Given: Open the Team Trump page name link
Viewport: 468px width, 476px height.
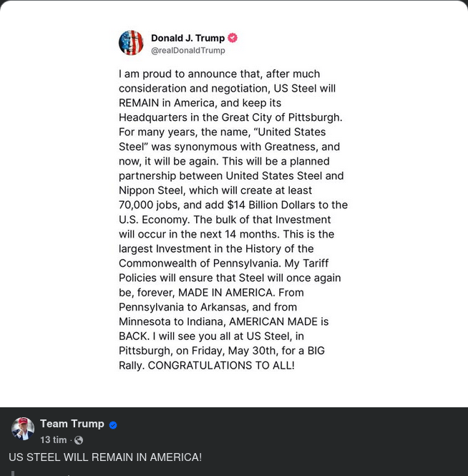Looking at the screenshot, I should coord(72,424).
